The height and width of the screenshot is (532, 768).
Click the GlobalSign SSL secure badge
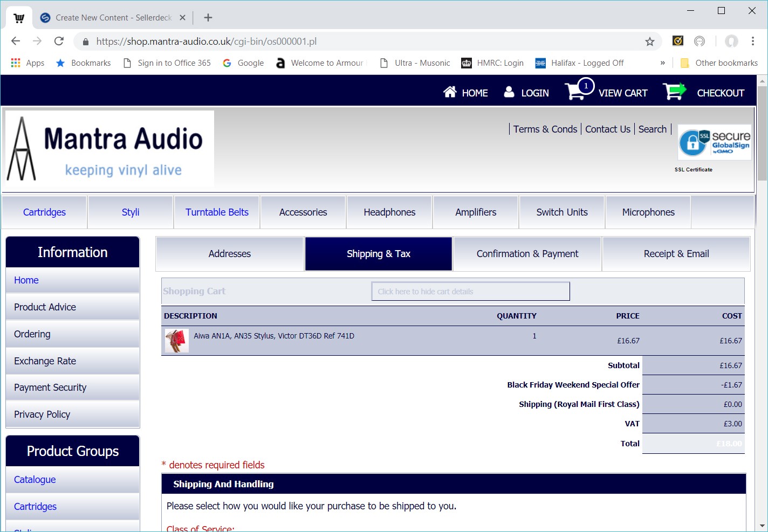coord(714,143)
